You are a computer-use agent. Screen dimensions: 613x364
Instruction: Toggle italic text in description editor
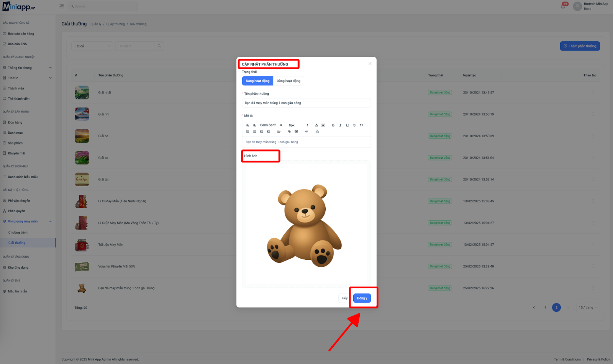click(x=340, y=125)
